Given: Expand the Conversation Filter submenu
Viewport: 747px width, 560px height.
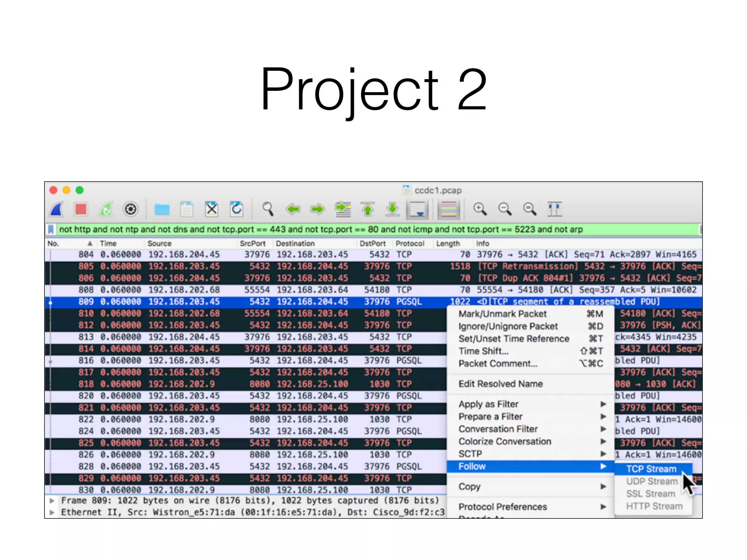Looking at the screenshot, I should [x=531, y=429].
